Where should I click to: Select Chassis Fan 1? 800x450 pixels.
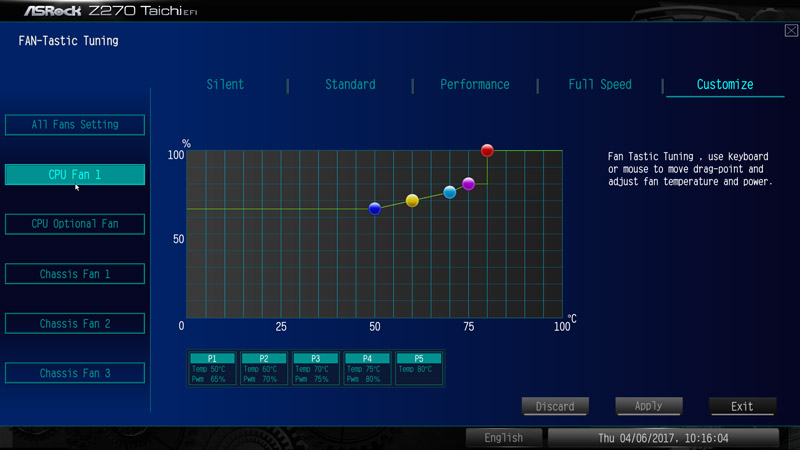[75, 274]
